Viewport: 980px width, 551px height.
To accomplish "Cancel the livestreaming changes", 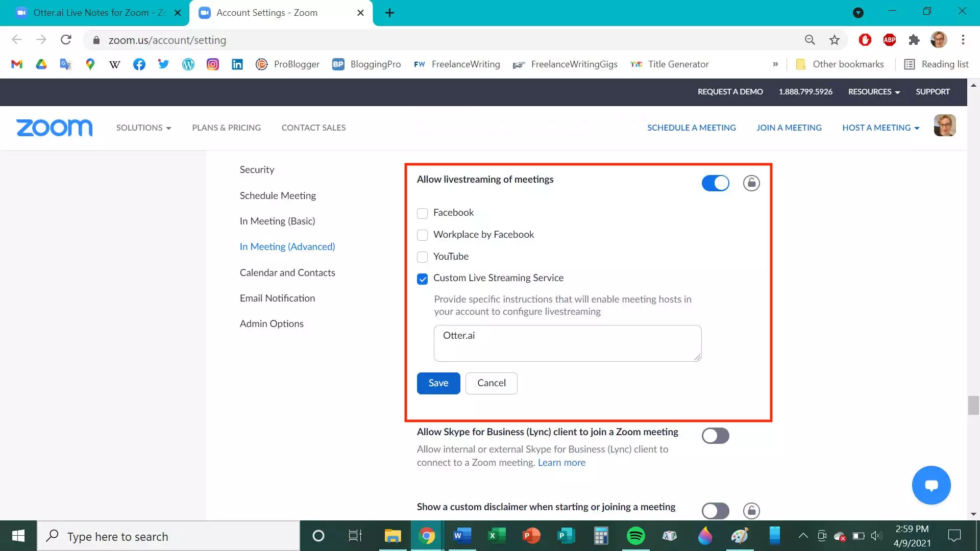I will [x=492, y=383].
